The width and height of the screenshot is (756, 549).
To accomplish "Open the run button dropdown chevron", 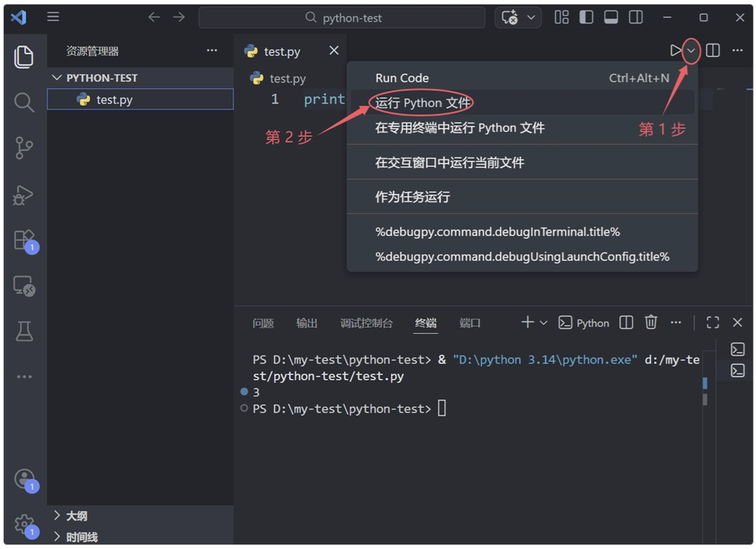I will [691, 51].
